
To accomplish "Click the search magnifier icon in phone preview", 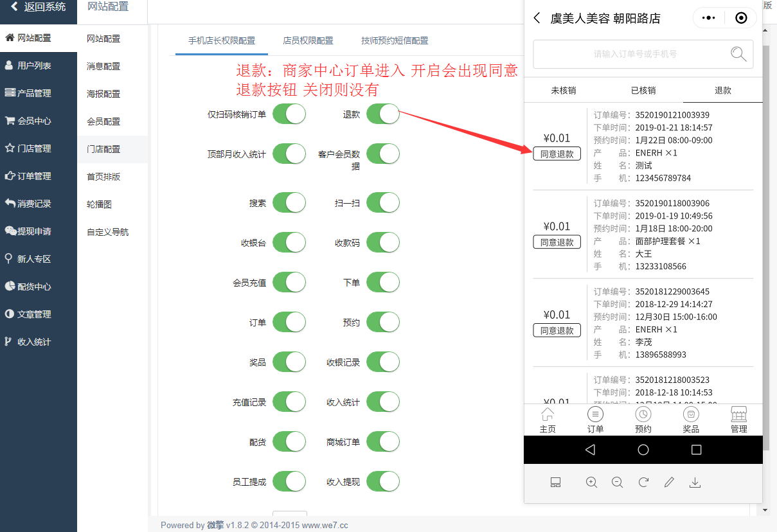I will [738, 54].
